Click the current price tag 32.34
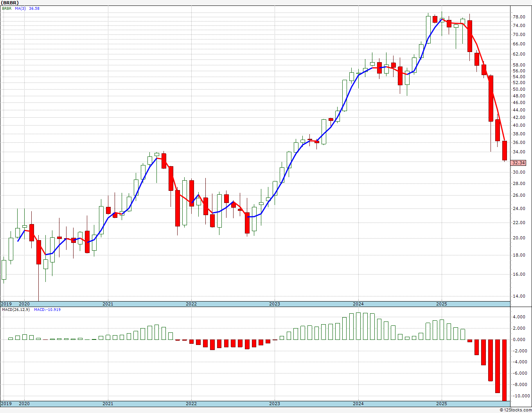The width and height of the screenshot is (532, 413). click(x=519, y=163)
